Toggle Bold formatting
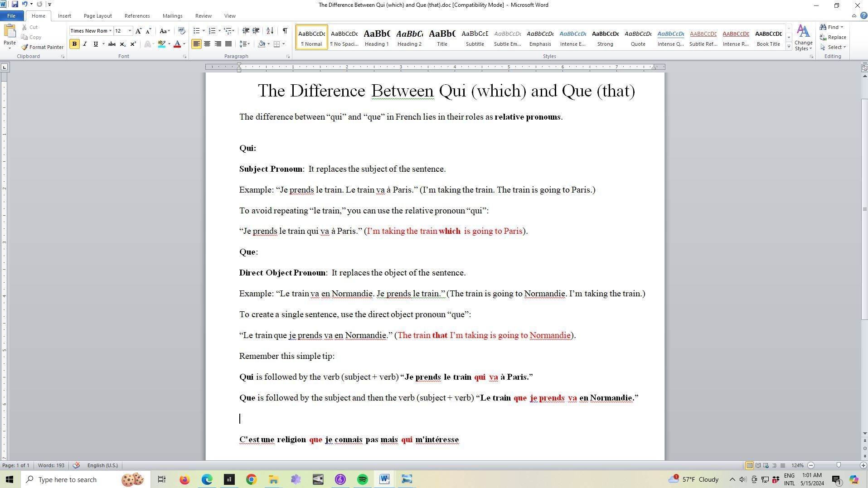 point(74,44)
